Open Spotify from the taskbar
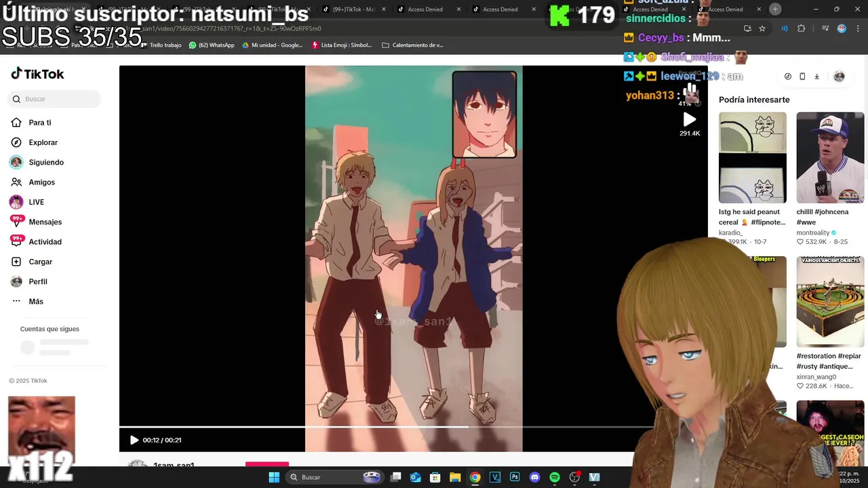This screenshot has height=488, width=868. pos(555,477)
